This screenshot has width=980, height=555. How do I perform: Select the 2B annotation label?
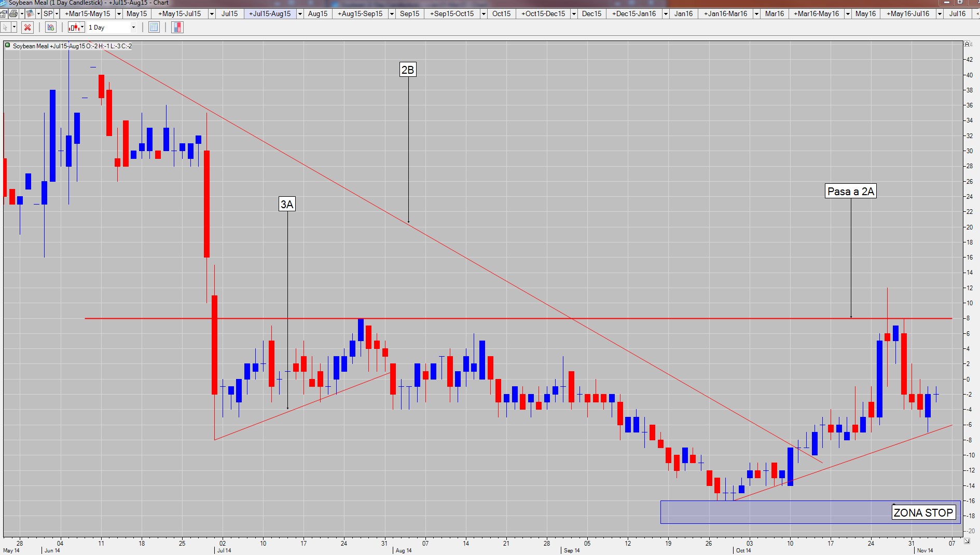408,70
